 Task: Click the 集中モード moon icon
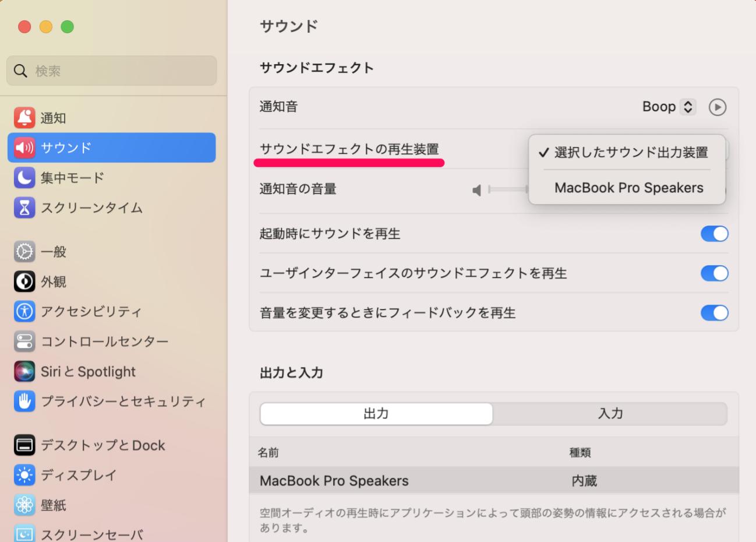[24, 178]
